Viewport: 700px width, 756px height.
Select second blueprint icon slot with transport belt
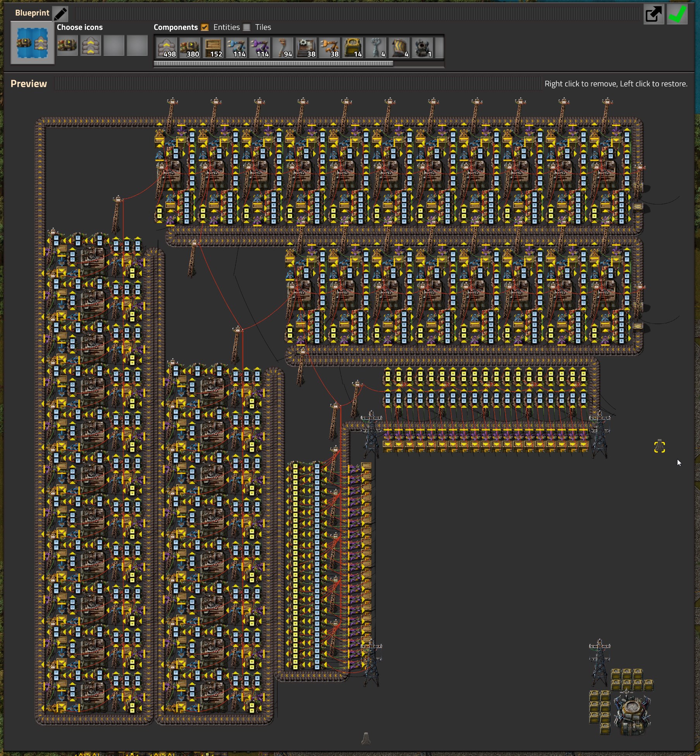coord(91,45)
